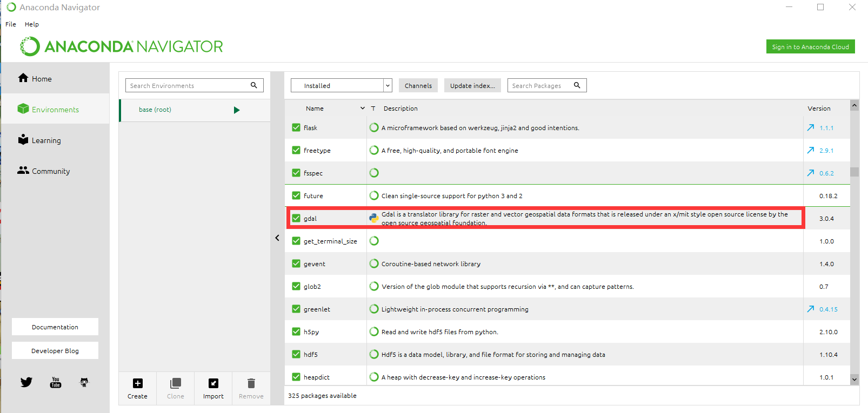The height and width of the screenshot is (413, 868).
Task: Click the conda type icon in gevent row
Action: point(374,263)
